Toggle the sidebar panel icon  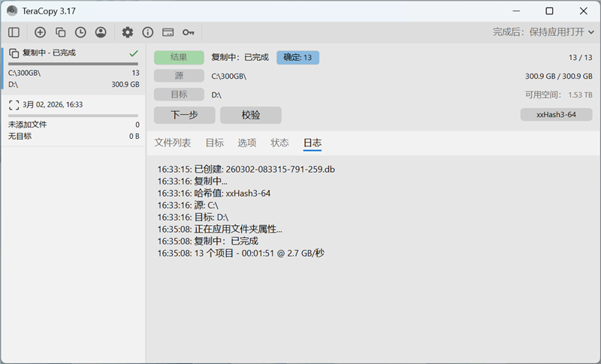14,32
